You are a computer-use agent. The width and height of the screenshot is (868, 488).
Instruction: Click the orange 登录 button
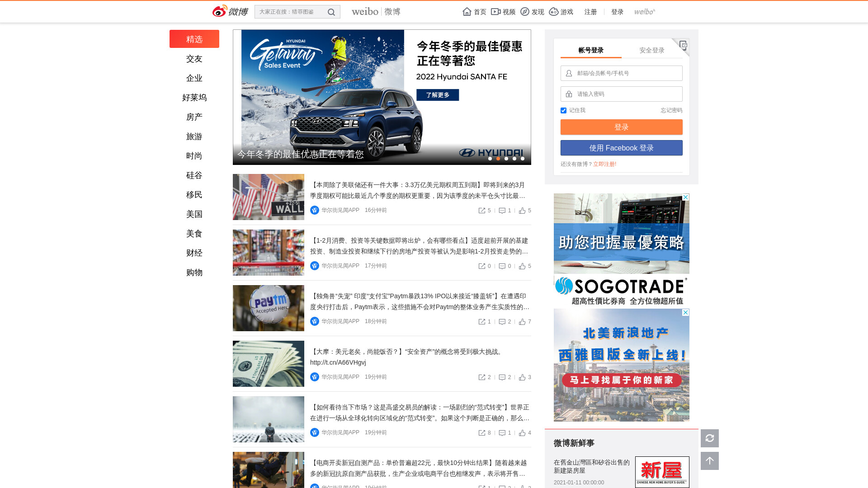pyautogui.click(x=622, y=127)
